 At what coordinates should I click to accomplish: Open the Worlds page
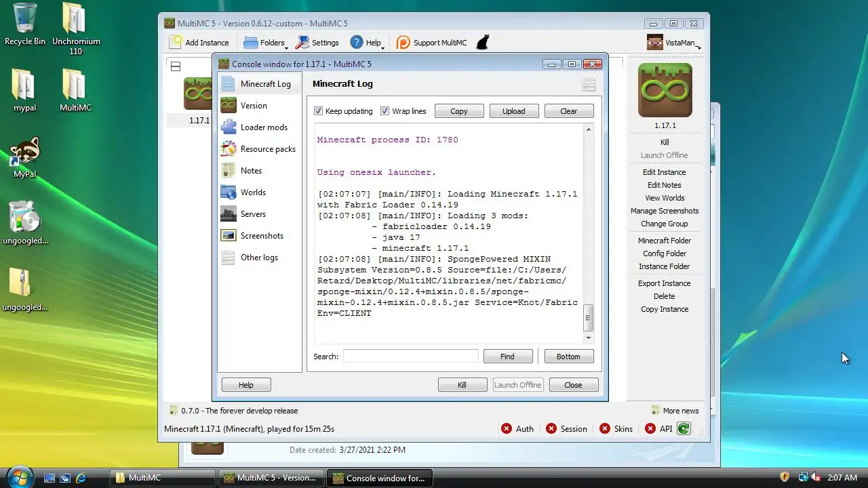coord(260,192)
